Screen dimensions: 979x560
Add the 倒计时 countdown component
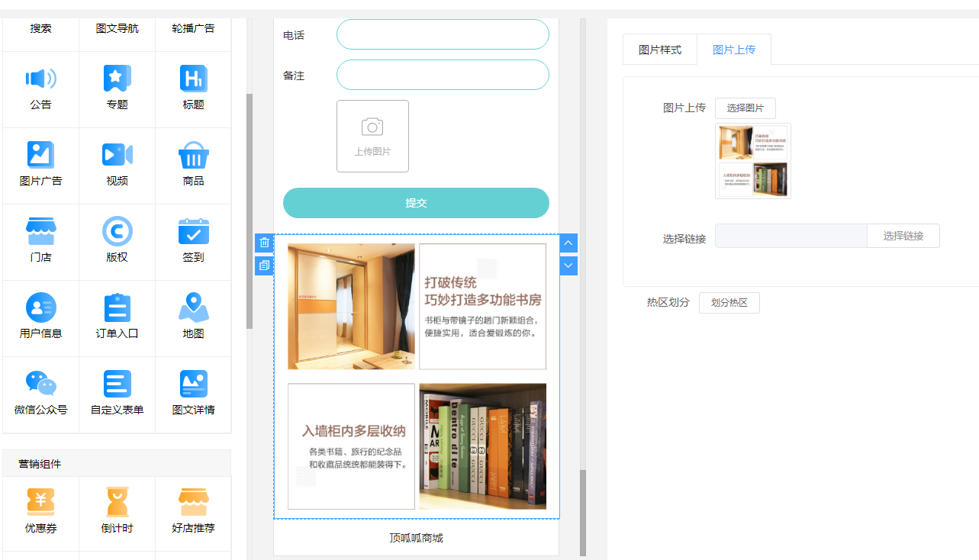(117, 513)
